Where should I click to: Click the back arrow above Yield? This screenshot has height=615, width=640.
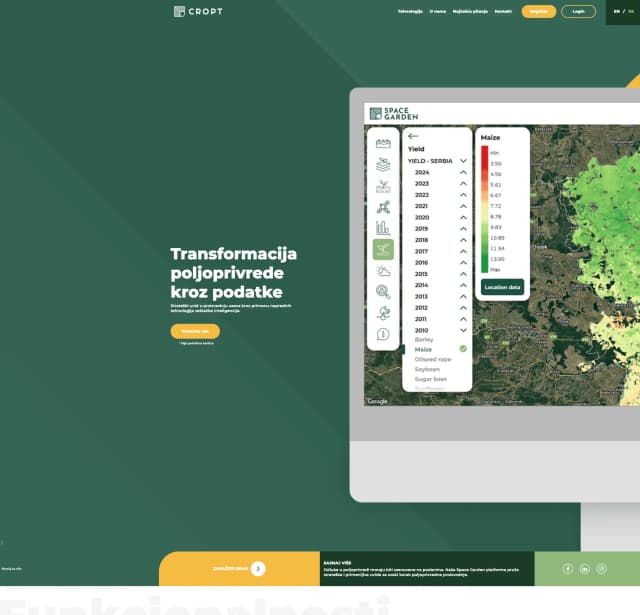click(x=413, y=136)
